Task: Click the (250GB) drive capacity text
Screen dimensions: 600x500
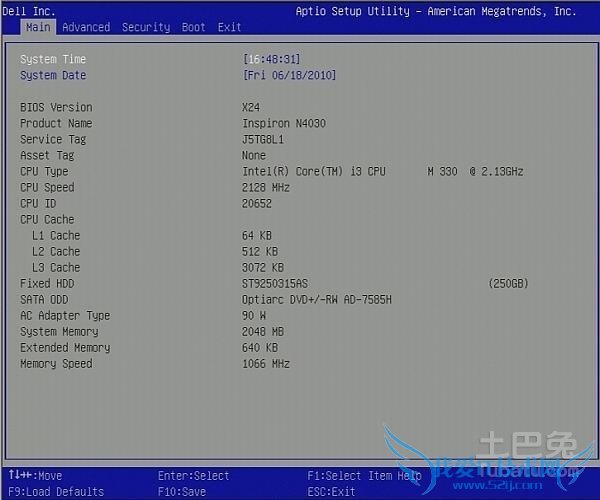Action: pyautogui.click(x=508, y=283)
